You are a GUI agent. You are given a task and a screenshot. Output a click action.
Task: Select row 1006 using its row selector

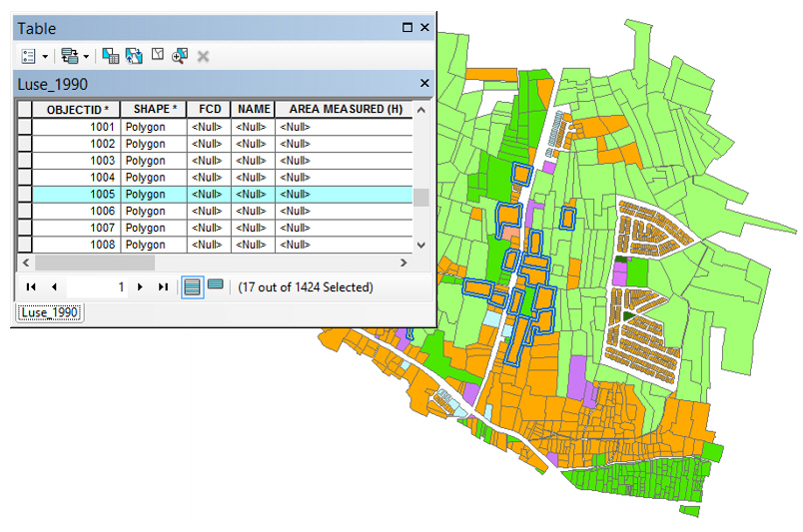tap(25, 212)
